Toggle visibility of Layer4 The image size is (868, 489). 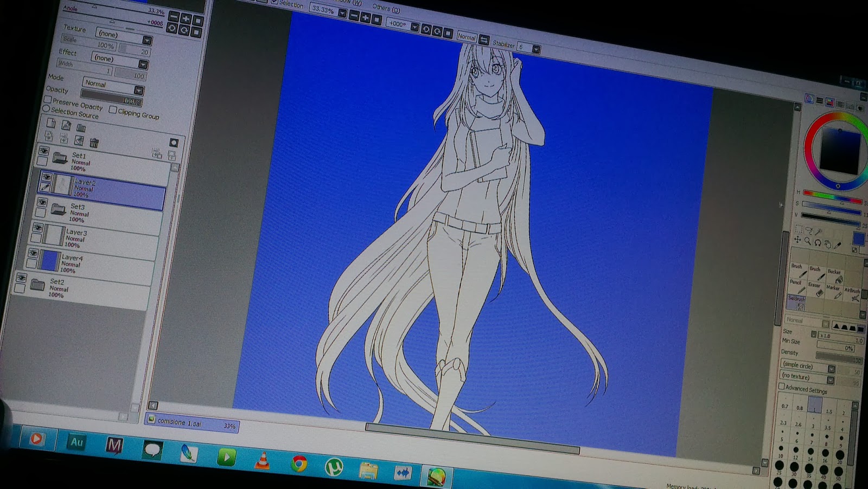point(34,253)
